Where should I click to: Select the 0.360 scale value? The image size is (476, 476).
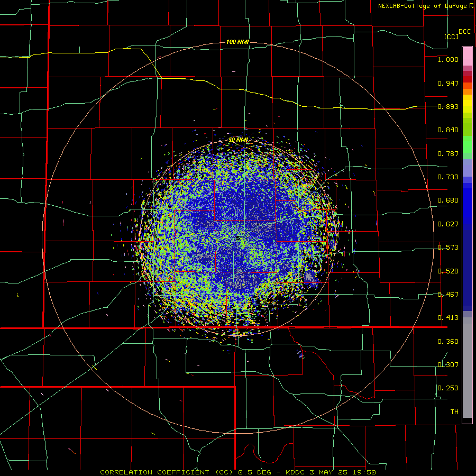coord(448,342)
